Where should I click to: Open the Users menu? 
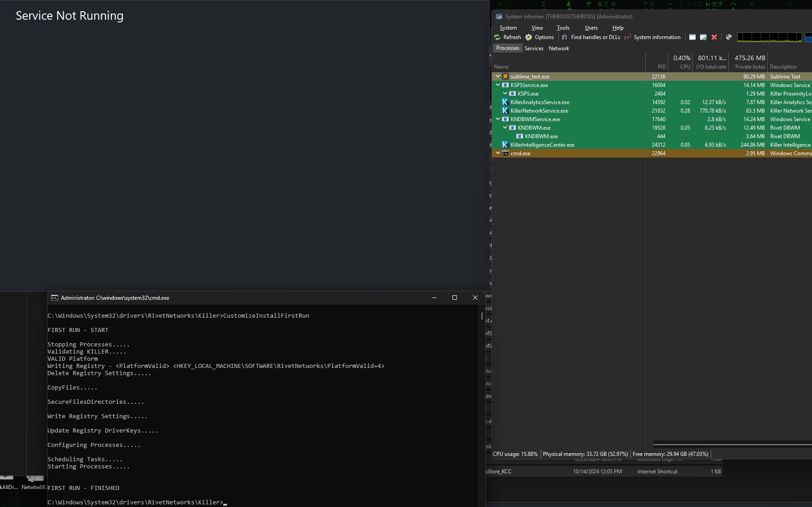(x=591, y=28)
